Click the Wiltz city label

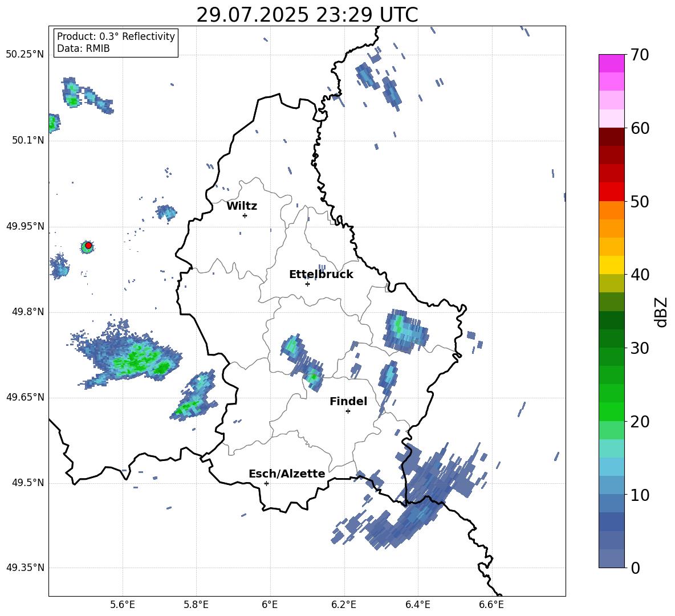(x=242, y=206)
